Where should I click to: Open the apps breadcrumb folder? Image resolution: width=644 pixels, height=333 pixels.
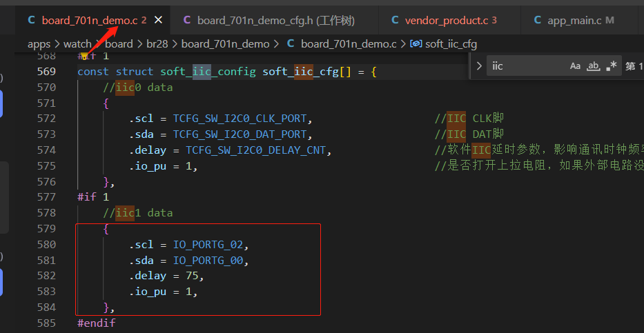click(39, 44)
